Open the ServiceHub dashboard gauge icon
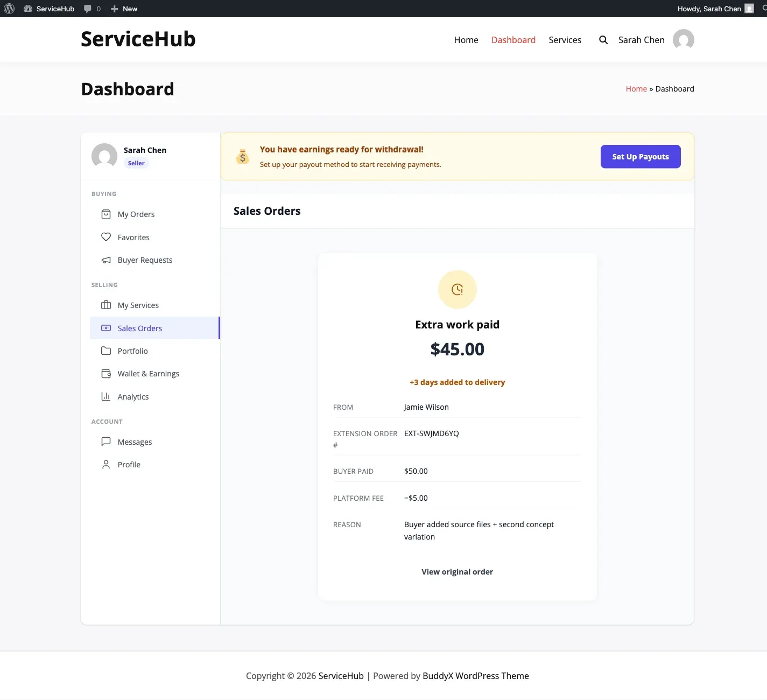Screen dimensions: 767x700 pyautogui.click(x=28, y=9)
